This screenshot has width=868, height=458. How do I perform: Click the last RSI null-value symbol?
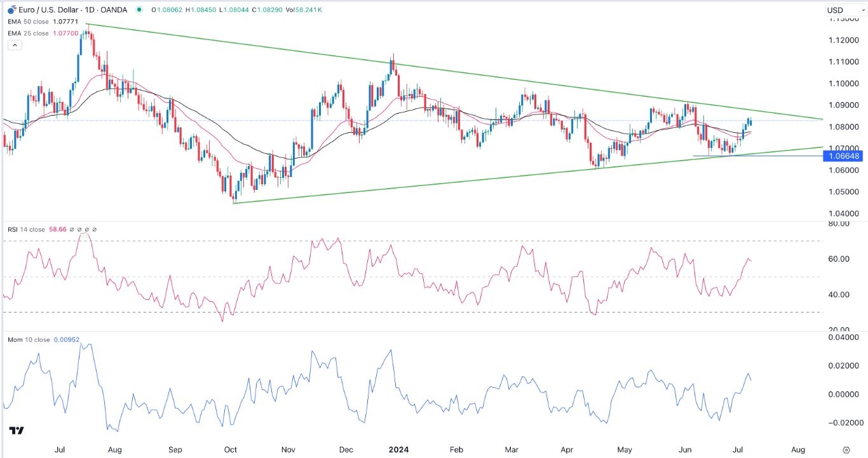[x=94, y=229]
